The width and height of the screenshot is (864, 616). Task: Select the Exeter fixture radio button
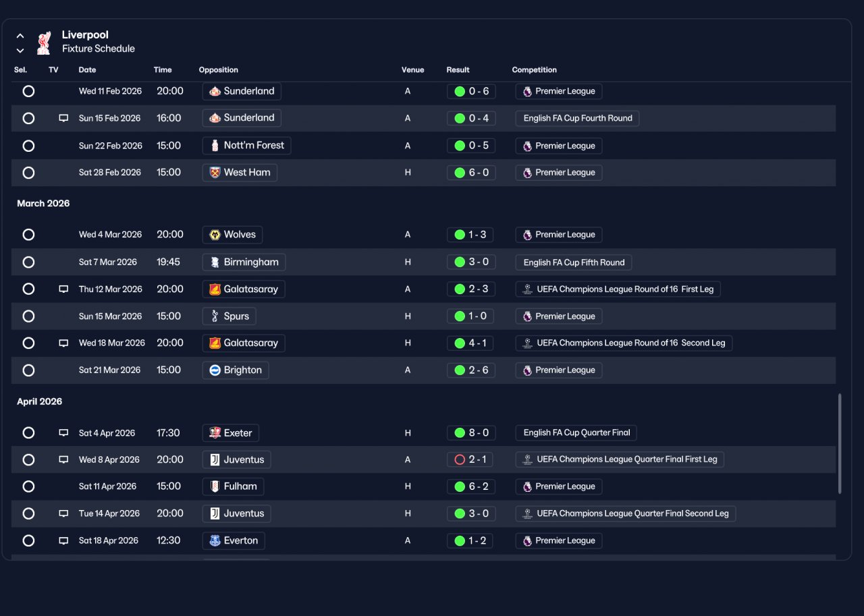28,433
